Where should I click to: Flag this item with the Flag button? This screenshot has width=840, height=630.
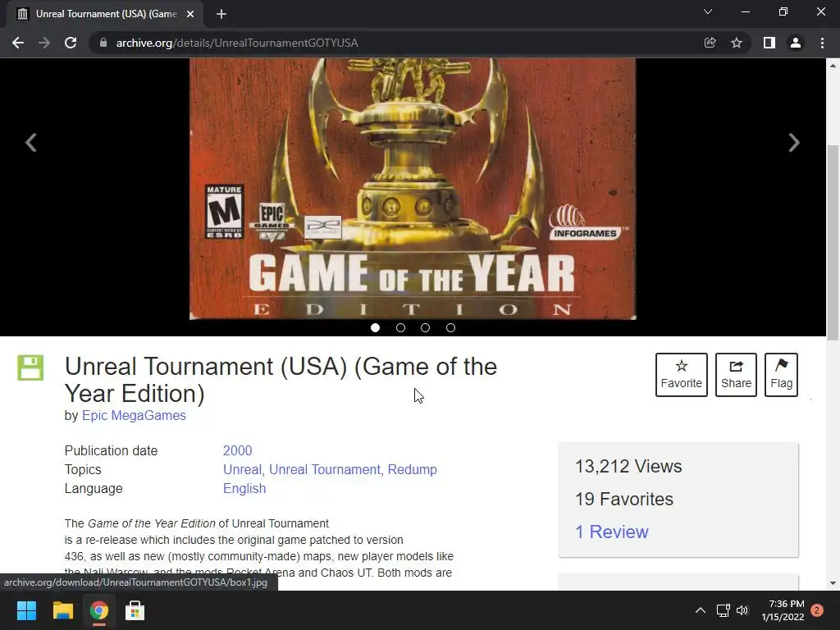(781, 374)
